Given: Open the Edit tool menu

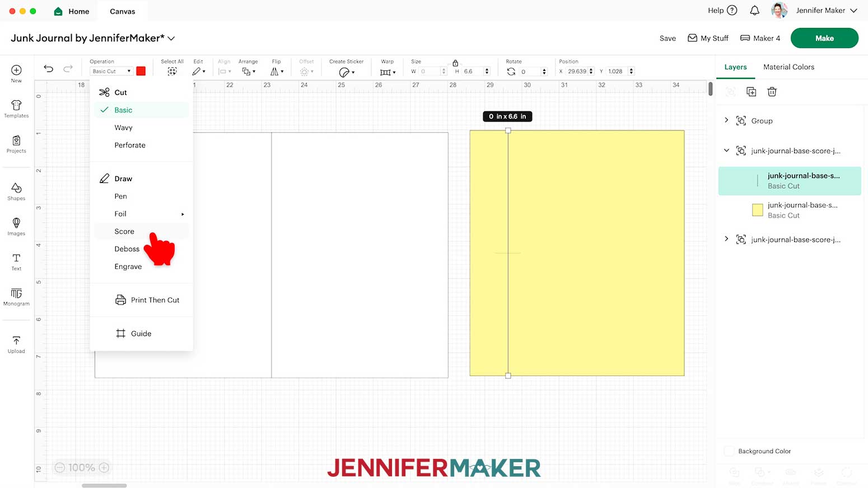Looking at the screenshot, I should pyautogui.click(x=199, y=72).
